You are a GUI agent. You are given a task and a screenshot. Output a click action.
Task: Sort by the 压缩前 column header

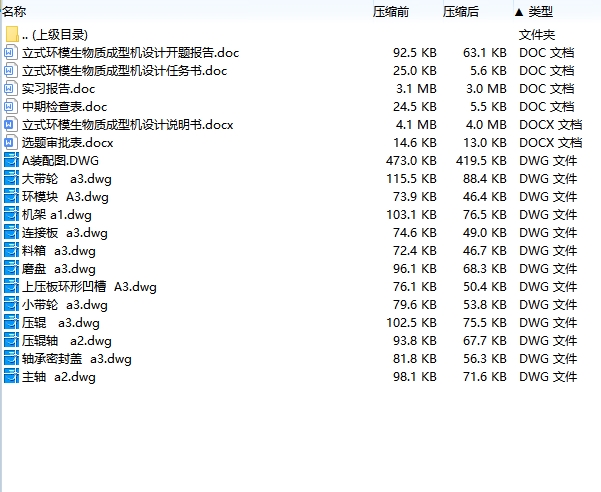(391, 12)
